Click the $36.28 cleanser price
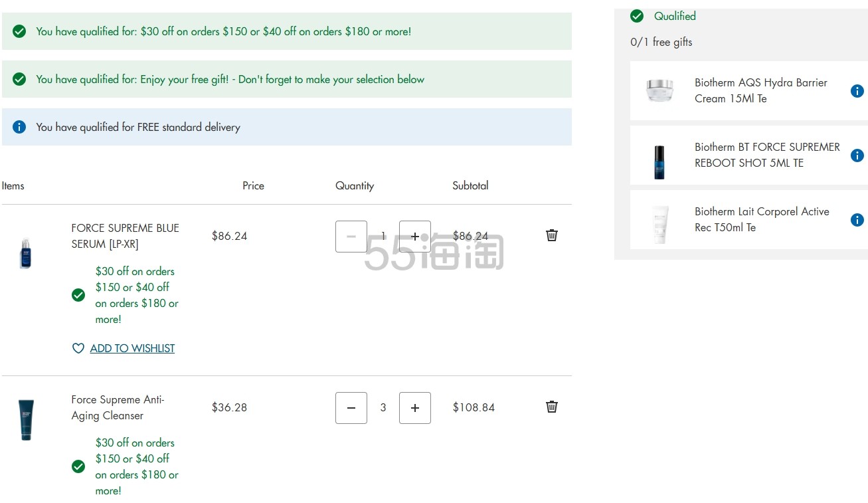 pyautogui.click(x=229, y=407)
